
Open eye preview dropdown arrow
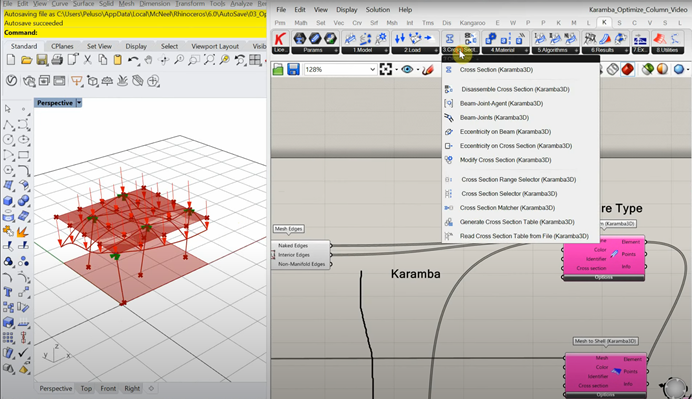[x=417, y=70]
